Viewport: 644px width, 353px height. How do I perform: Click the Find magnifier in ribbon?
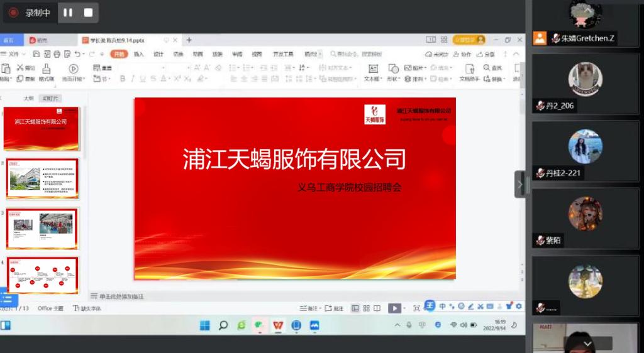(x=487, y=68)
